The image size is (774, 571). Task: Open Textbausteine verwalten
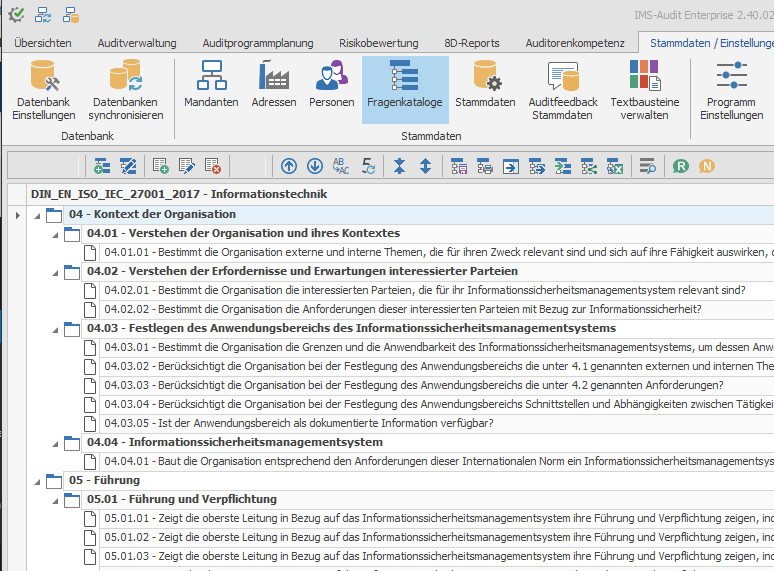pyautogui.click(x=645, y=89)
